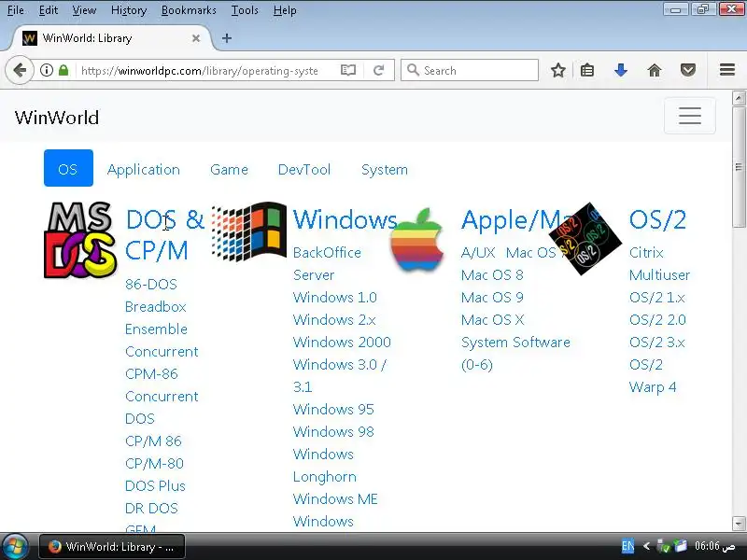Click the system tray clock
Screen dimensions: 747x560
coord(714,546)
